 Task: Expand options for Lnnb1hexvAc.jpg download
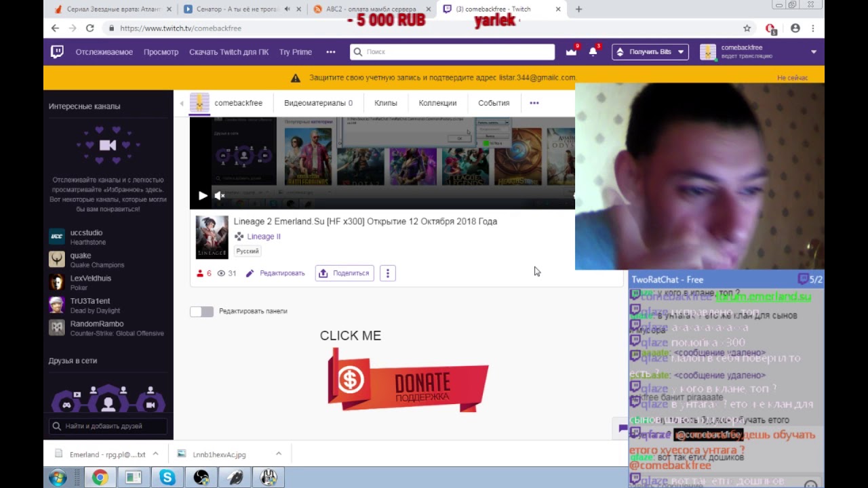278,454
